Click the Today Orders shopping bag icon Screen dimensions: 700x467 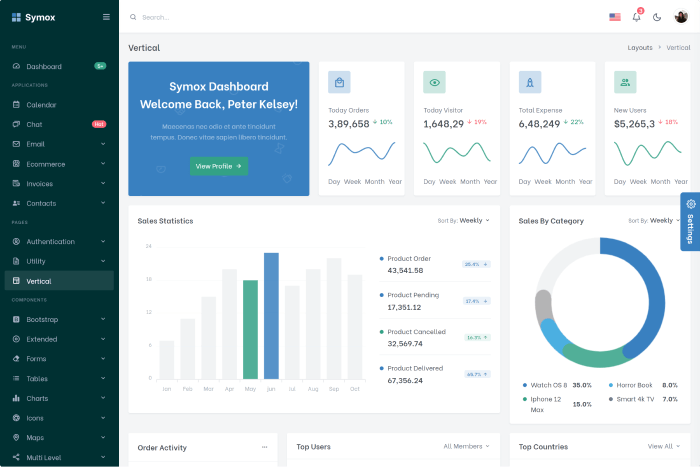339,82
